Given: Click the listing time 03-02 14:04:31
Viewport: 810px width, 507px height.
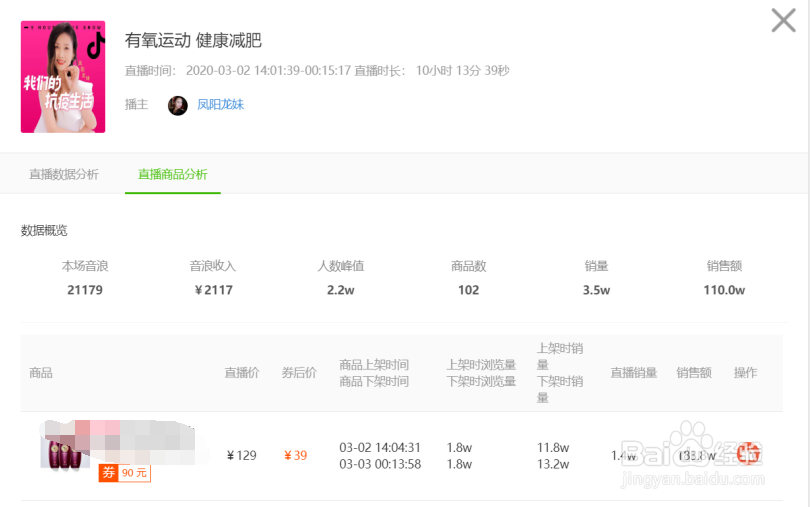Looking at the screenshot, I should pos(380,447).
